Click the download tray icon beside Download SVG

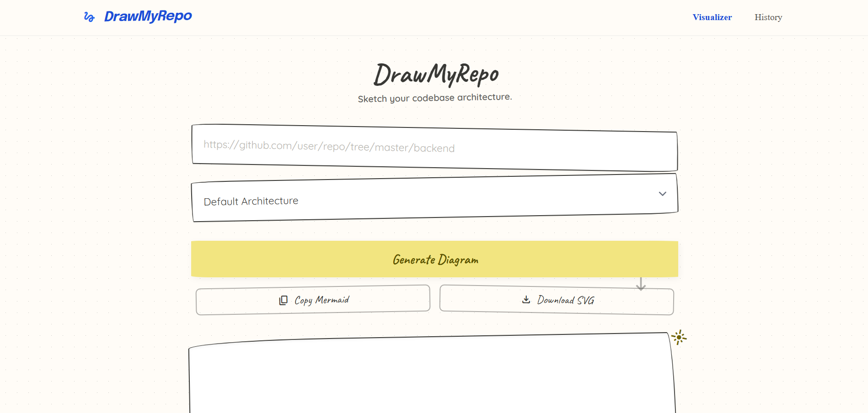click(x=526, y=300)
